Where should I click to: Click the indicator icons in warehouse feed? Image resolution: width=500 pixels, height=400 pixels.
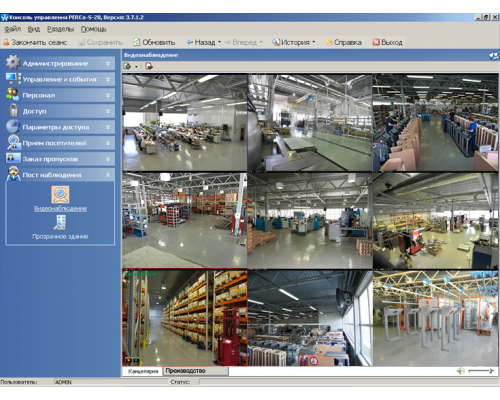[132, 360]
